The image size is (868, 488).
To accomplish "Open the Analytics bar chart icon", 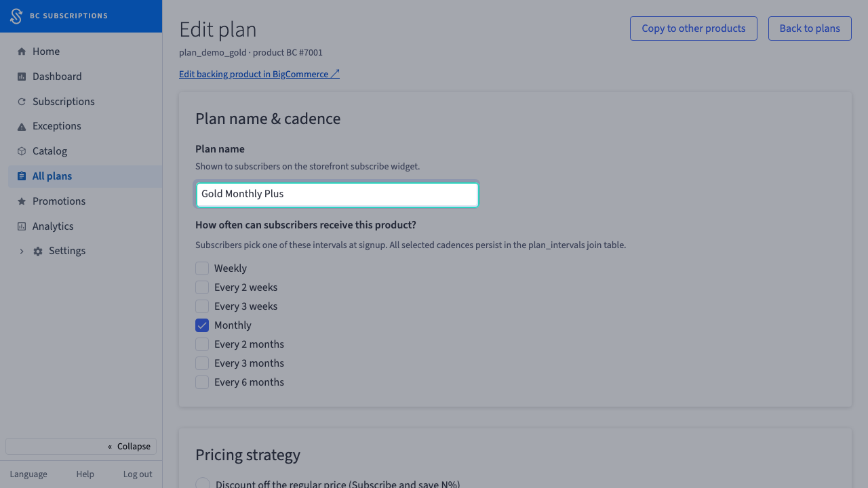I will [22, 226].
